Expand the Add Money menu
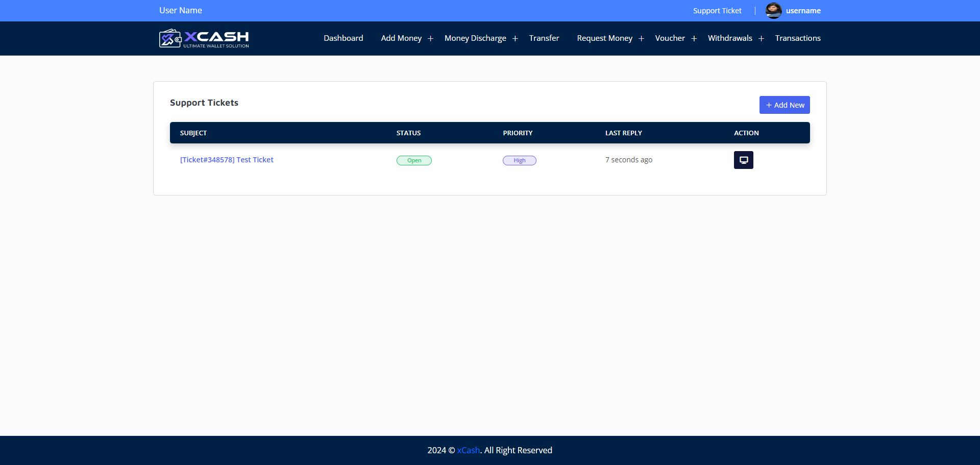Image resolution: width=980 pixels, height=465 pixels. [x=401, y=38]
